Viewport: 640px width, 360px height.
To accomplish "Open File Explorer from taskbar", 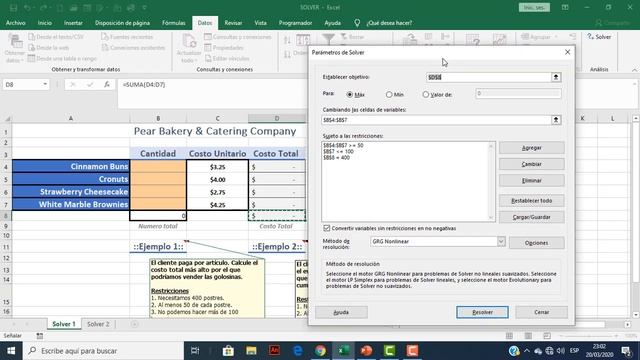I will (x=251, y=351).
